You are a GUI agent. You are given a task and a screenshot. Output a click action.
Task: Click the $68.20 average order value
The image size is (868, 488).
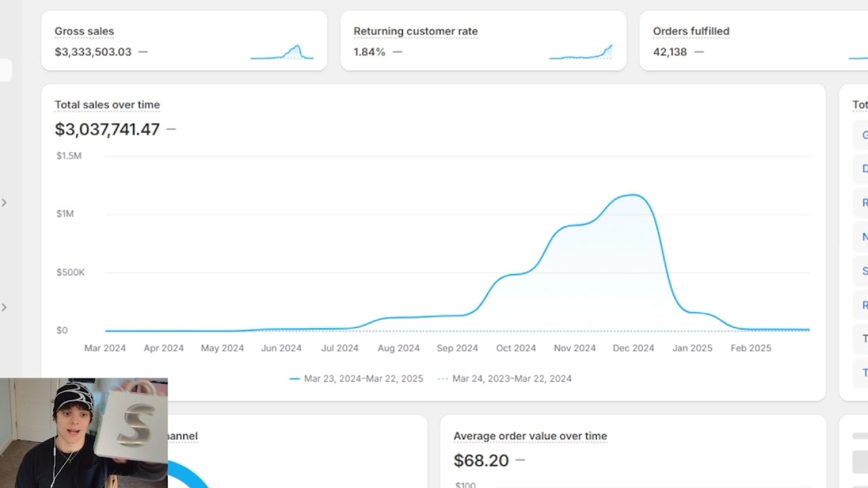481,460
